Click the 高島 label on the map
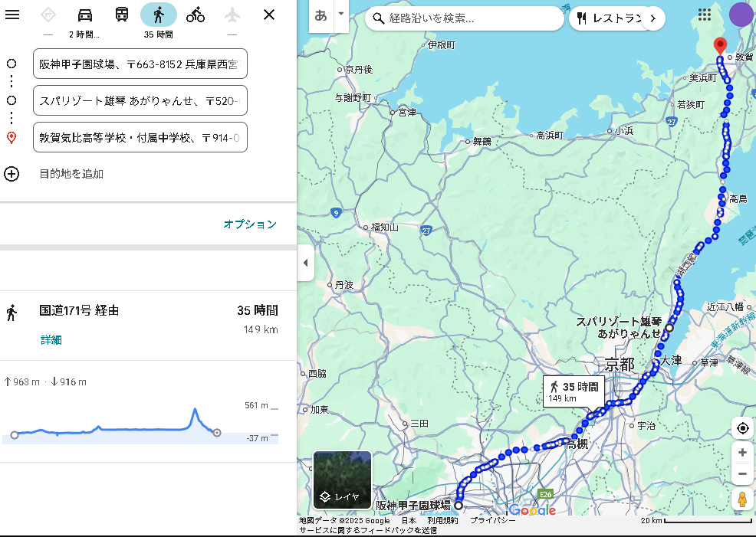This screenshot has width=756, height=537. coord(738,198)
